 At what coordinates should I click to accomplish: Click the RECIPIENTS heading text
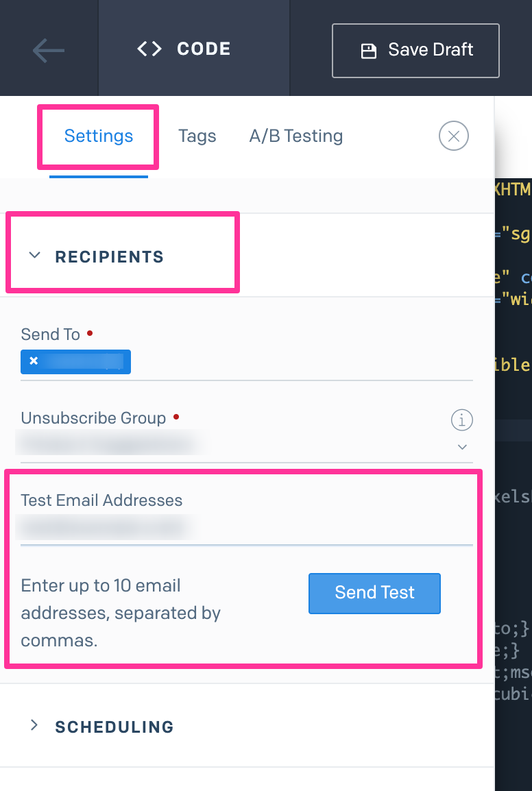[x=110, y=257]
